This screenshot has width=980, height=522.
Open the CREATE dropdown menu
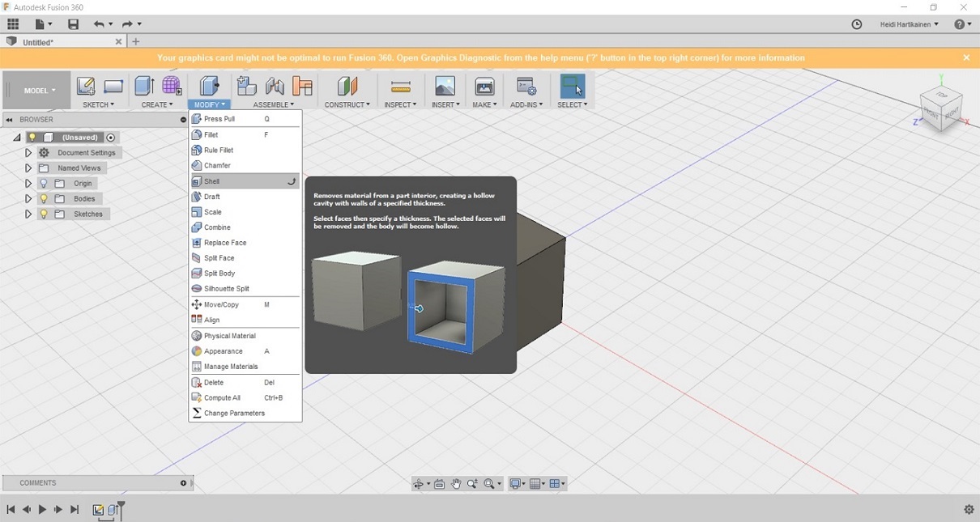point(157,104)
